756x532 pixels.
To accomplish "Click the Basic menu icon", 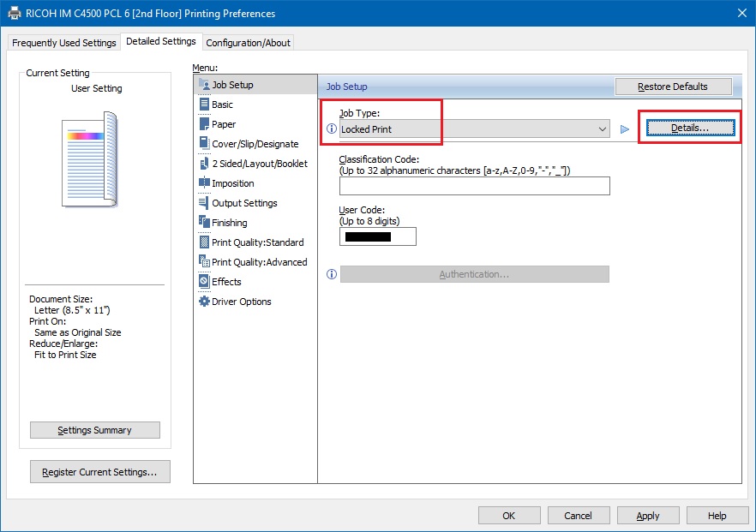I will [204, 105].
